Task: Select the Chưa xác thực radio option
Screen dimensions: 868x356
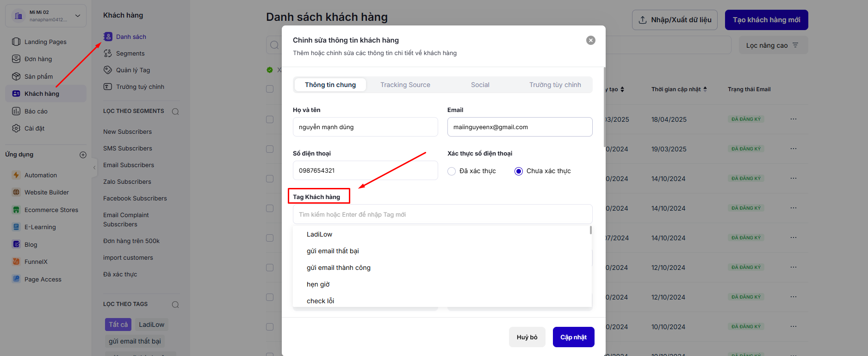Action: (x=519, y=171)
